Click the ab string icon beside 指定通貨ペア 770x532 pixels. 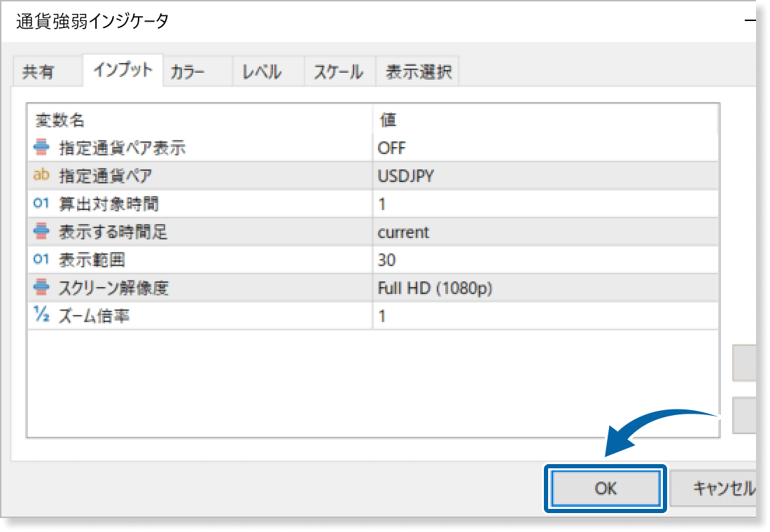[x=41, y=176]
